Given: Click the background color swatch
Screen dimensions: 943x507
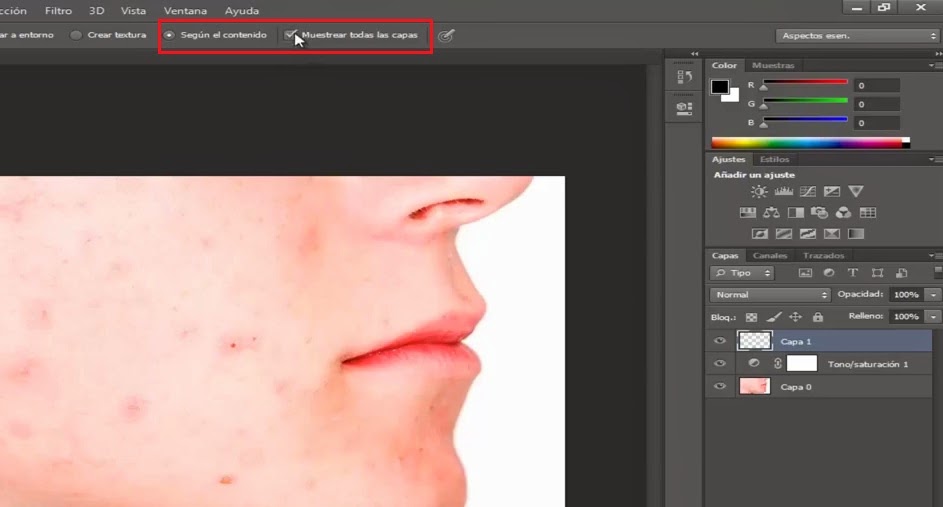Looking at the screenshot, I should coord(733,96).
